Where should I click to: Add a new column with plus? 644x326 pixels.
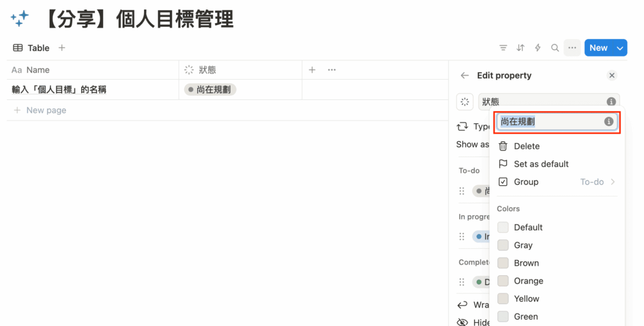point(312,70)
